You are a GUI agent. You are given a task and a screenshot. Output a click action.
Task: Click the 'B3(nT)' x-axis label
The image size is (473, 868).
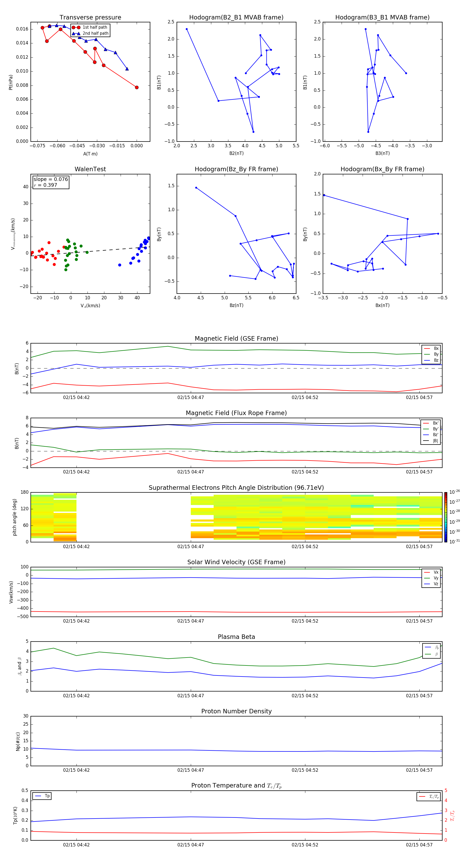(382, 153)
